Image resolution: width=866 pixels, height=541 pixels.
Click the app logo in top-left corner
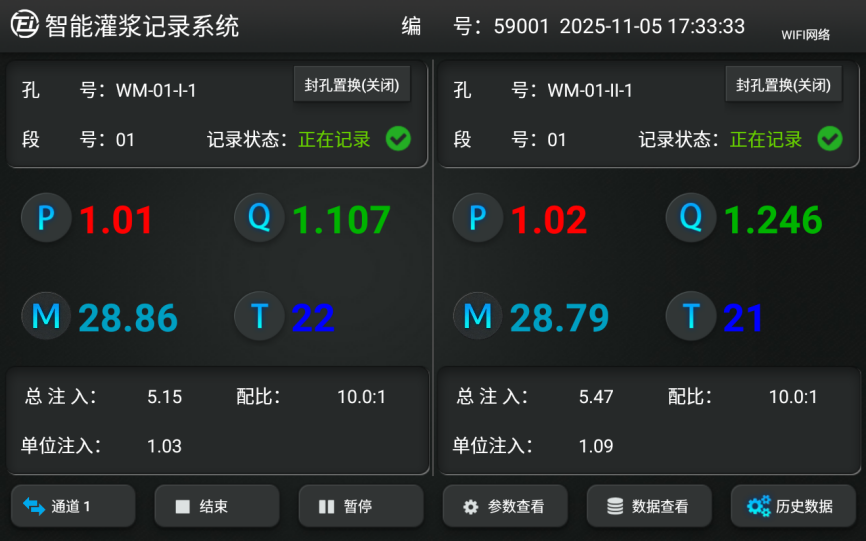tap(25, 25)
